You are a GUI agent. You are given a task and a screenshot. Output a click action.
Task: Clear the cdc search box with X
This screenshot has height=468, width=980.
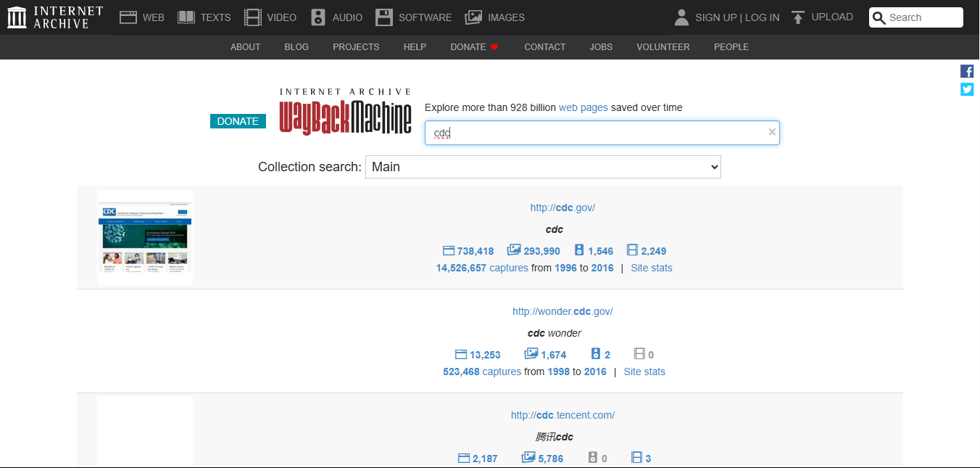tap(772, 132)
